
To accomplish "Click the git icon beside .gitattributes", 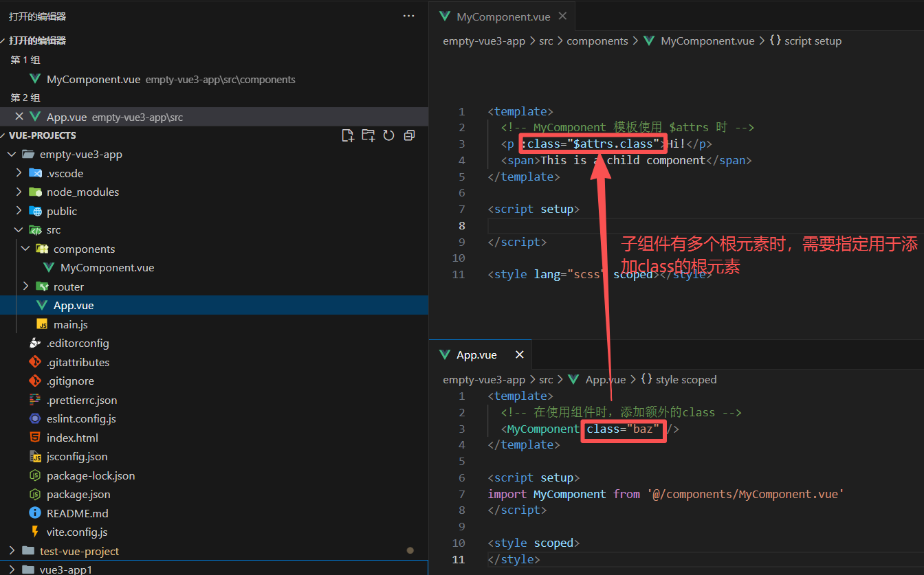I will point(35,362).
